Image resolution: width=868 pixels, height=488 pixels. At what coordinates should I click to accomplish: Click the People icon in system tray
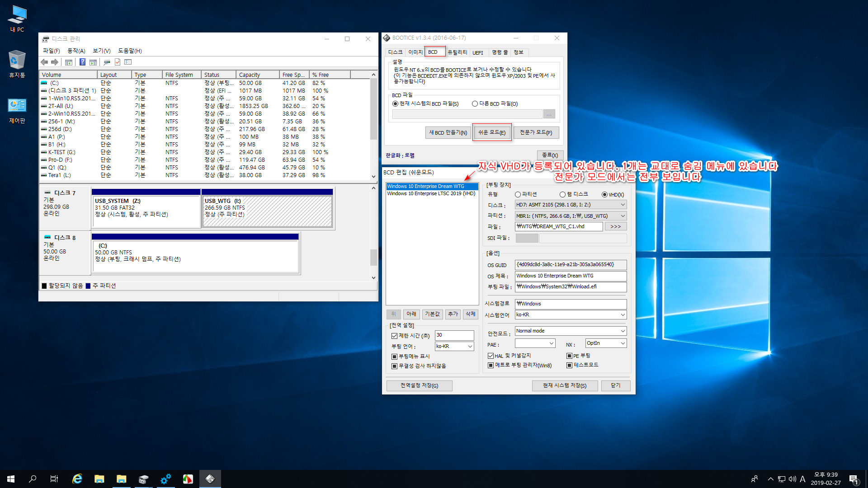(x=754, y=479)
